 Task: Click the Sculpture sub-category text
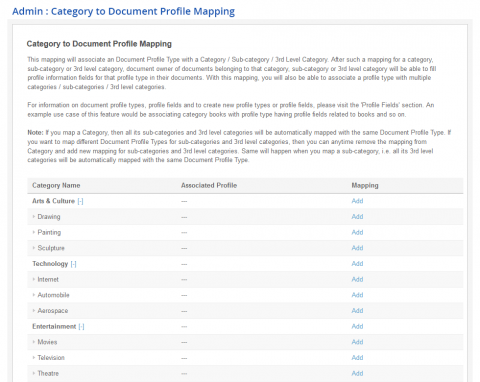tap(51, 248)
